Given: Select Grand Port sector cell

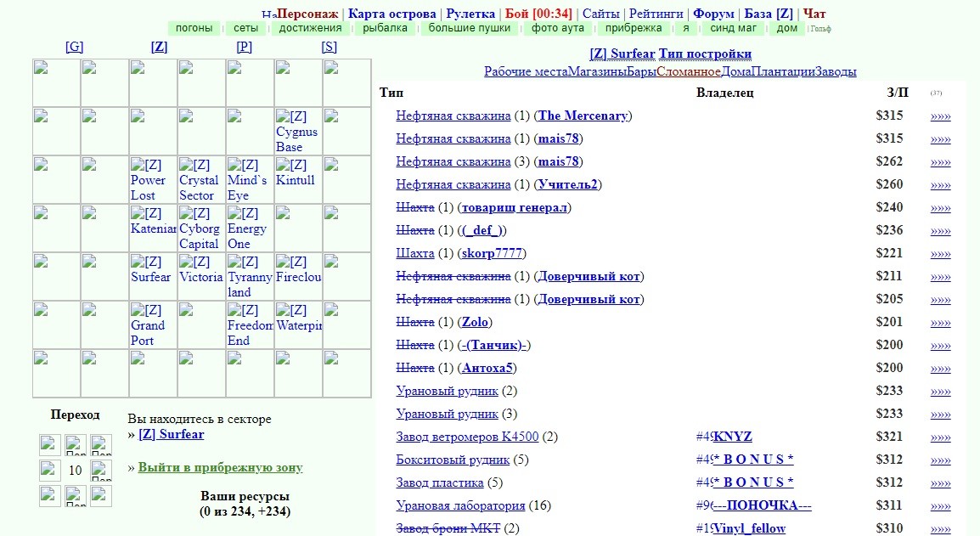Looking at the screenshot, I should (153, 325).
